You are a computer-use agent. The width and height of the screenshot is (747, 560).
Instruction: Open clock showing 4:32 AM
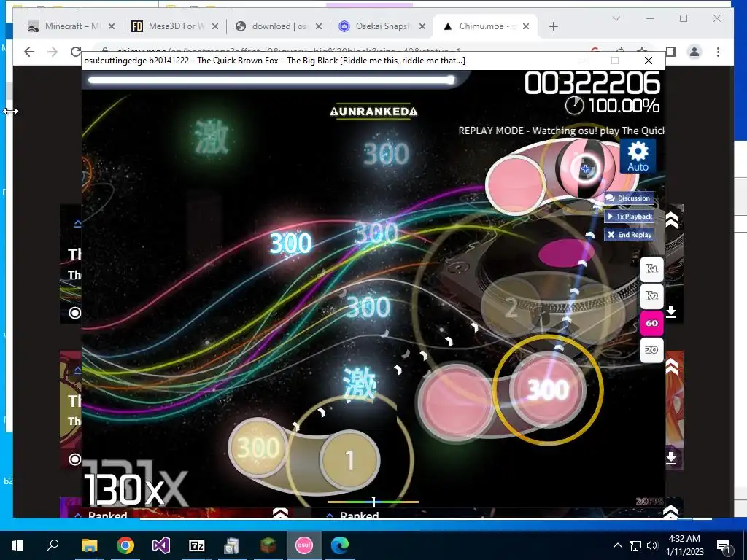[686, 545]
